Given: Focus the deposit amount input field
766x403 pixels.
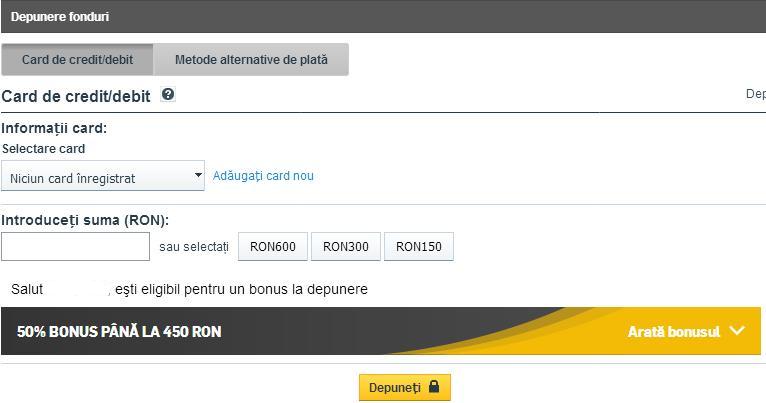Looking at the screenshot, I should click(x=75, y=246).
